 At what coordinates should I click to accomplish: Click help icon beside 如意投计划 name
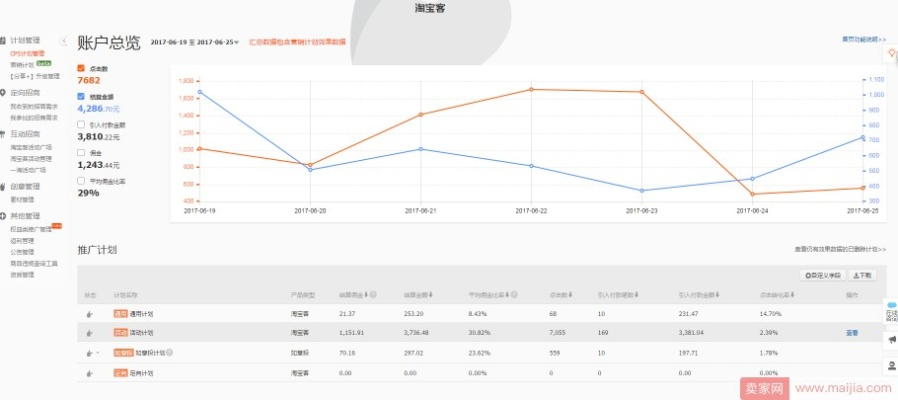170,353
